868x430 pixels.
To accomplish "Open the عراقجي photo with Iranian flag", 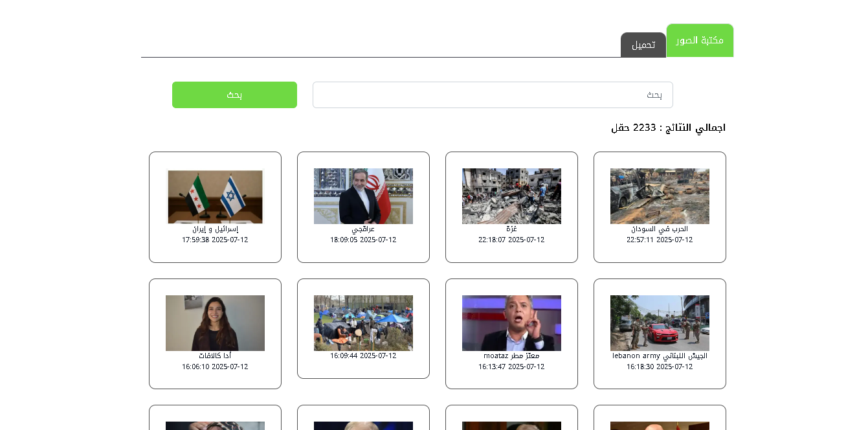I will 363,196.
